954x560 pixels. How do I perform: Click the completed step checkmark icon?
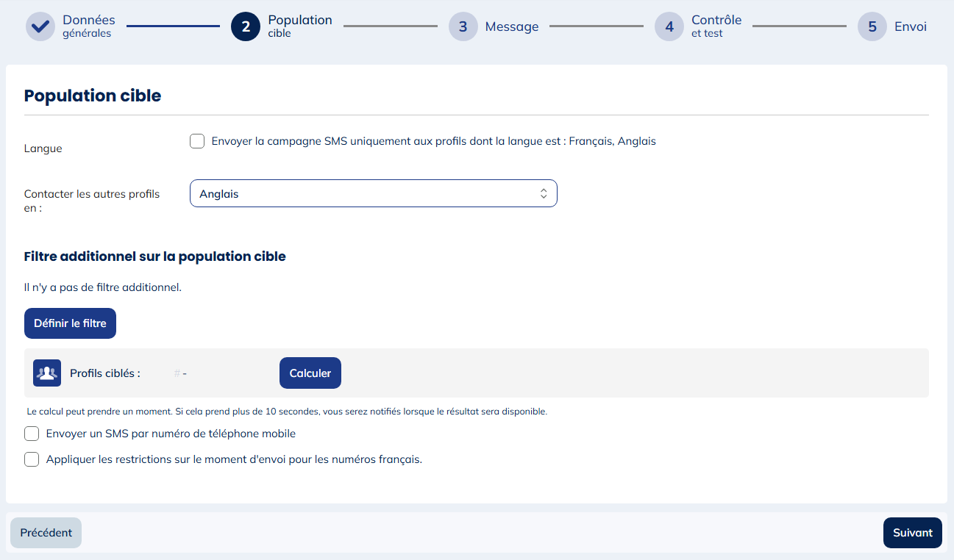click(x=40, y=26)
